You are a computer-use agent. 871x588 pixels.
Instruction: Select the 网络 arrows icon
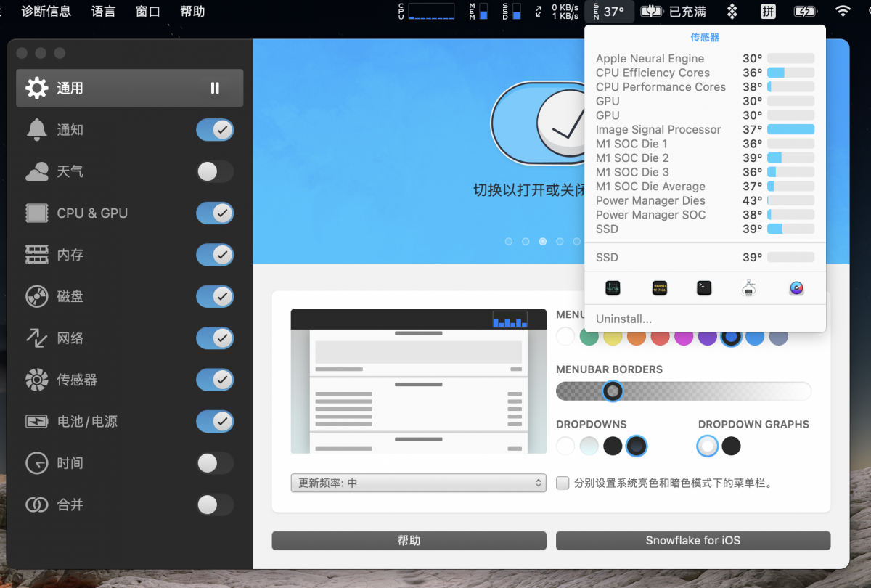tap(37, 338)
